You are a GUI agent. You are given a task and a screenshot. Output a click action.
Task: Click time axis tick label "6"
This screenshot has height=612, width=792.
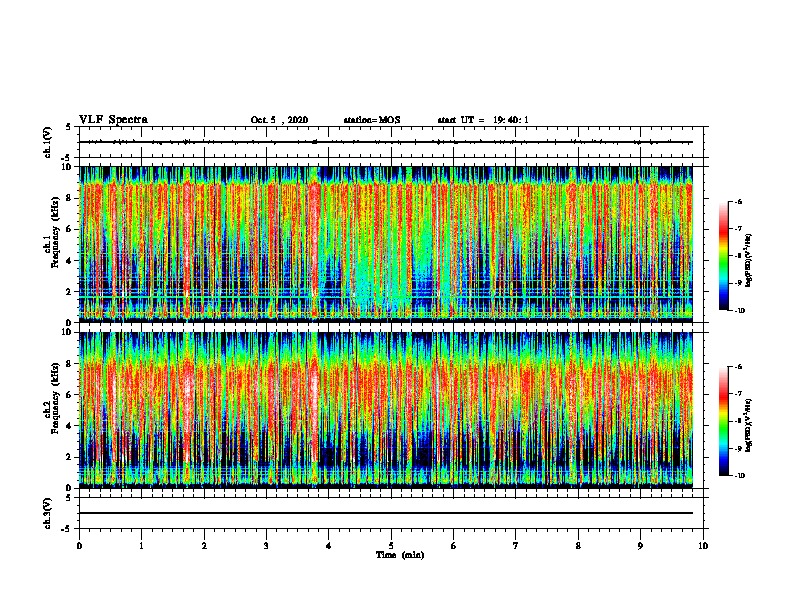pyautogui.click(x=454, y=546)
